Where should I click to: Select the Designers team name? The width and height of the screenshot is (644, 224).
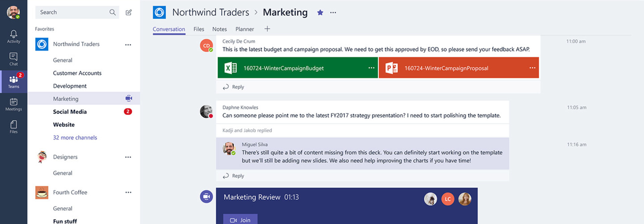(65, 157)
